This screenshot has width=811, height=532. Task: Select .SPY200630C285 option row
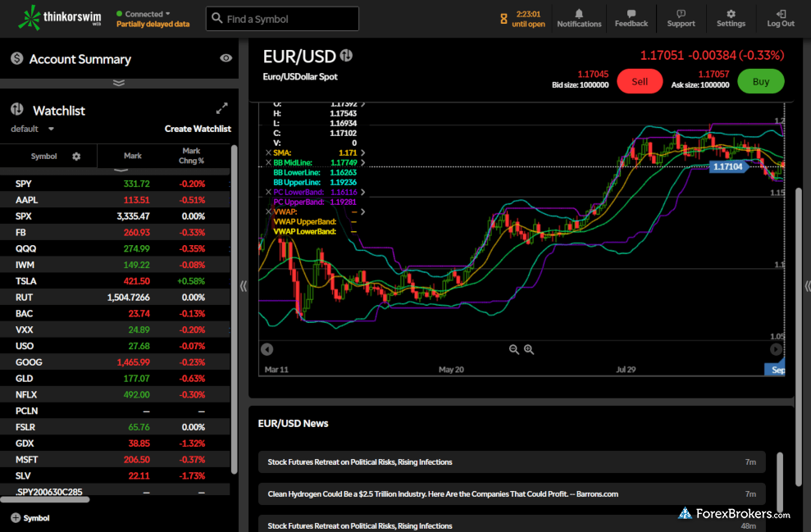[116, 490]
